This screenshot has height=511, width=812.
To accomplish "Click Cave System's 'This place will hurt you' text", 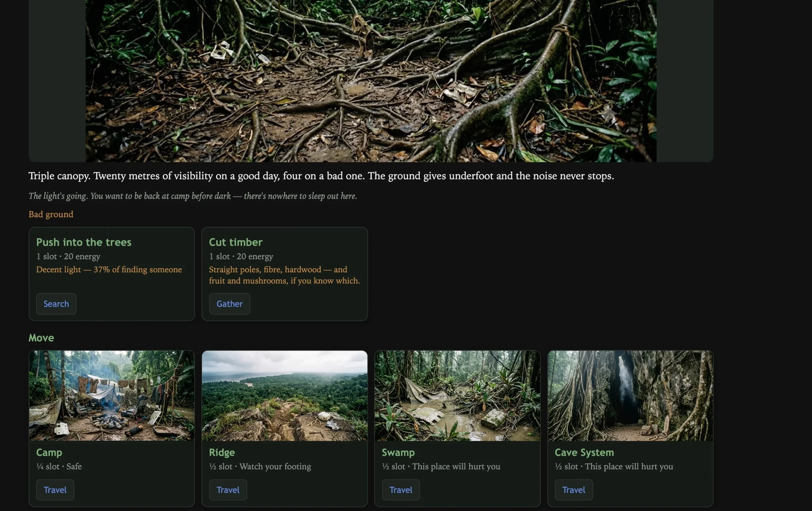I will 629,467.
